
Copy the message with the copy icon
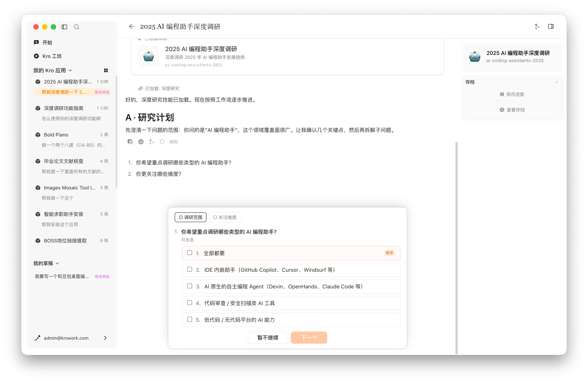click(x=130, y=142)
